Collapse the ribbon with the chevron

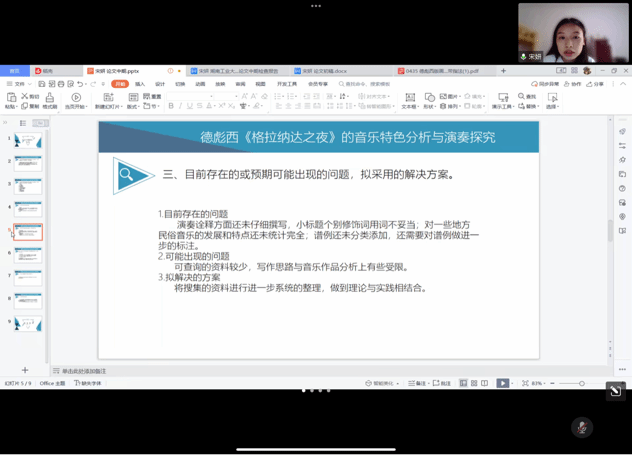pyautogui.click(x=623, y=84)
